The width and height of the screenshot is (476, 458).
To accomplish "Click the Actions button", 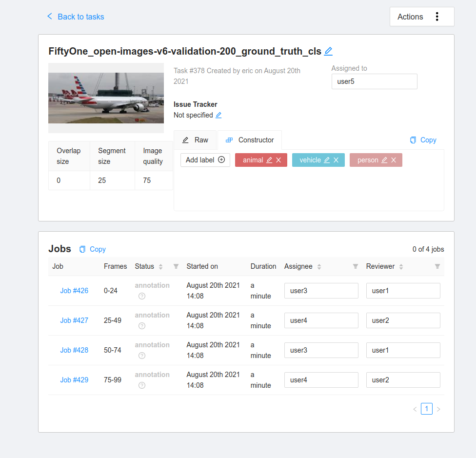I will point(422,17).
